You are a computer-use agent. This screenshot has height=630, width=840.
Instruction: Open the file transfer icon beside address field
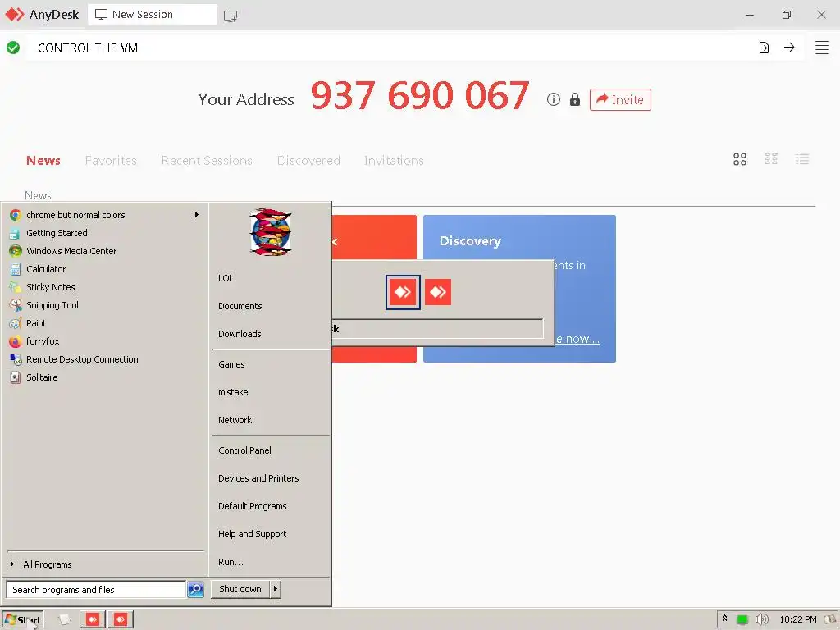click(764, 48)
